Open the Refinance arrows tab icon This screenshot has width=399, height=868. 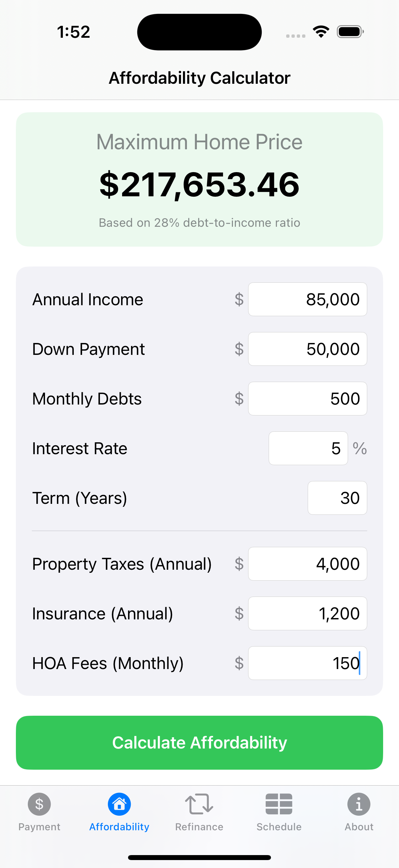pyautogui.click(x=199, y=804)
